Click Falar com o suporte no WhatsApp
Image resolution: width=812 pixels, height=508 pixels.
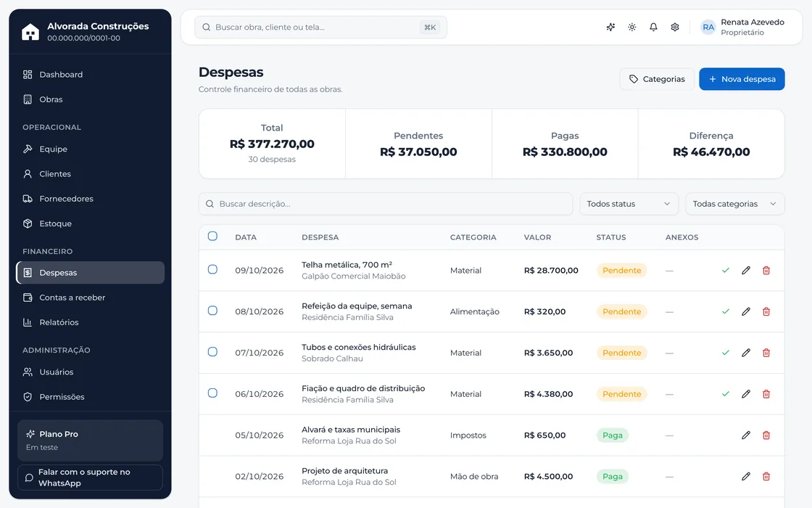tap(90, 478)
